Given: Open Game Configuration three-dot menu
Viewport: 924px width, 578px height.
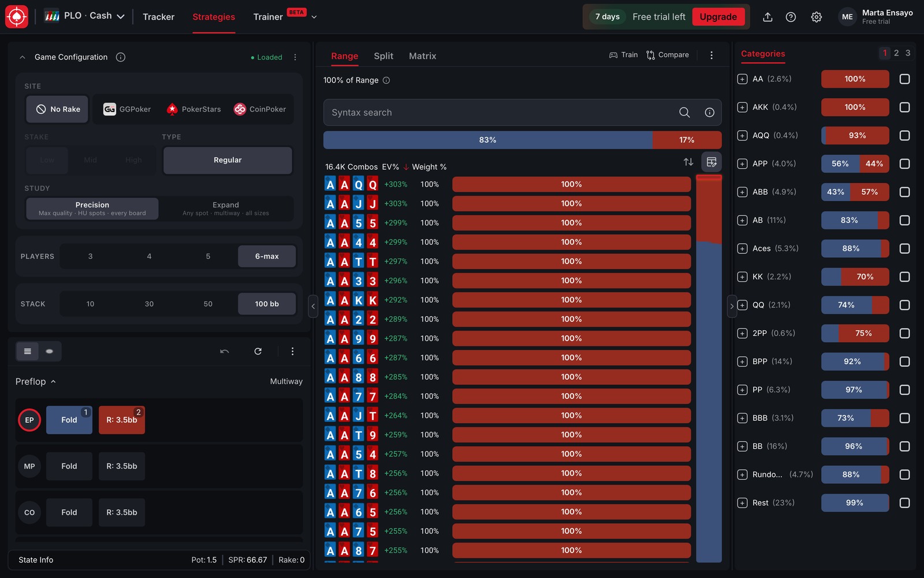Looking at the screenshot, I should pyautogui.click(x=295, y=57).
